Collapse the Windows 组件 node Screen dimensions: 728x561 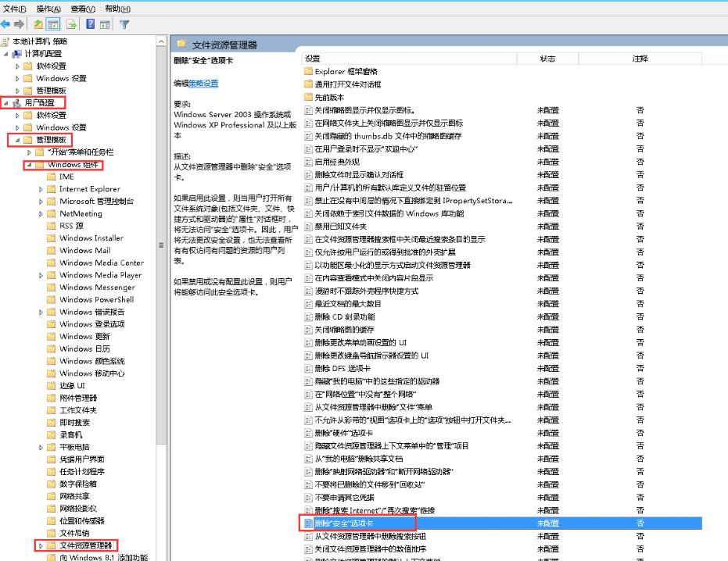pos(29,164)
